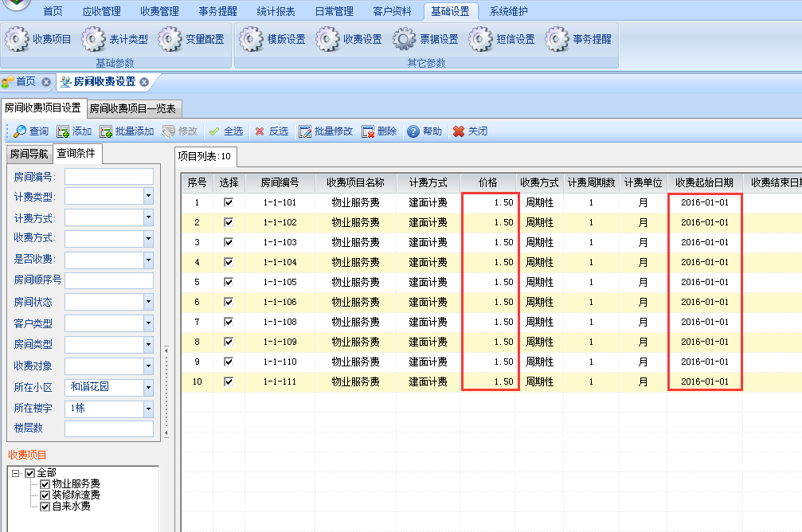
Task: Click the 批量添加 toolbar icon
Action: (106, 132)
